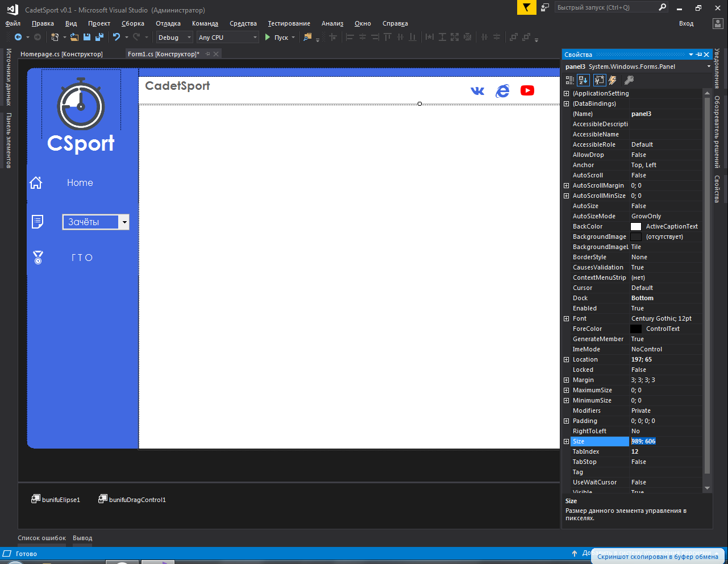Expand the Padding property
Screen dimensions: 728x564
pos(566,421)
